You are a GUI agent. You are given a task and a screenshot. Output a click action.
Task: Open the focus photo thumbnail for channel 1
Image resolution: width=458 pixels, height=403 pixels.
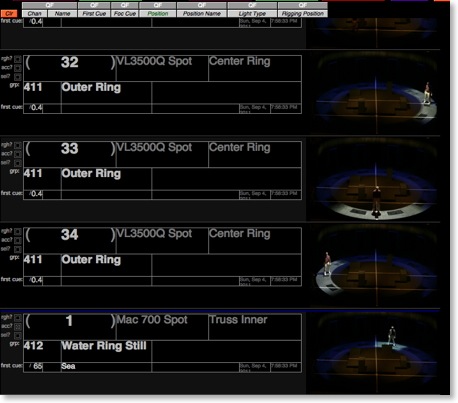pos(377,352)
